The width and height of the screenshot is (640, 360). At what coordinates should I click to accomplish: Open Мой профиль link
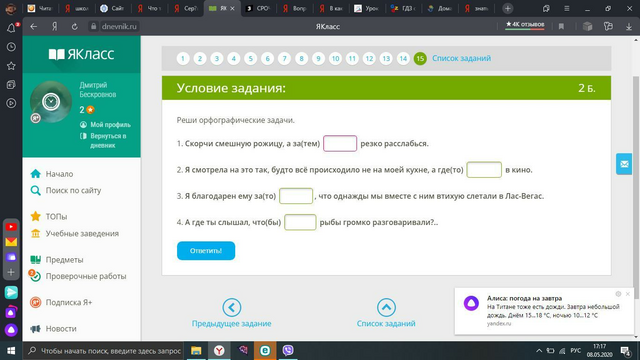click(x=110, y=124)
